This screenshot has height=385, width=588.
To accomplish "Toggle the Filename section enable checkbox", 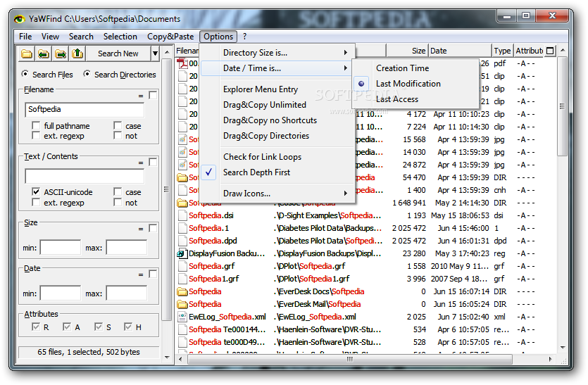I will tap(153, 95).
